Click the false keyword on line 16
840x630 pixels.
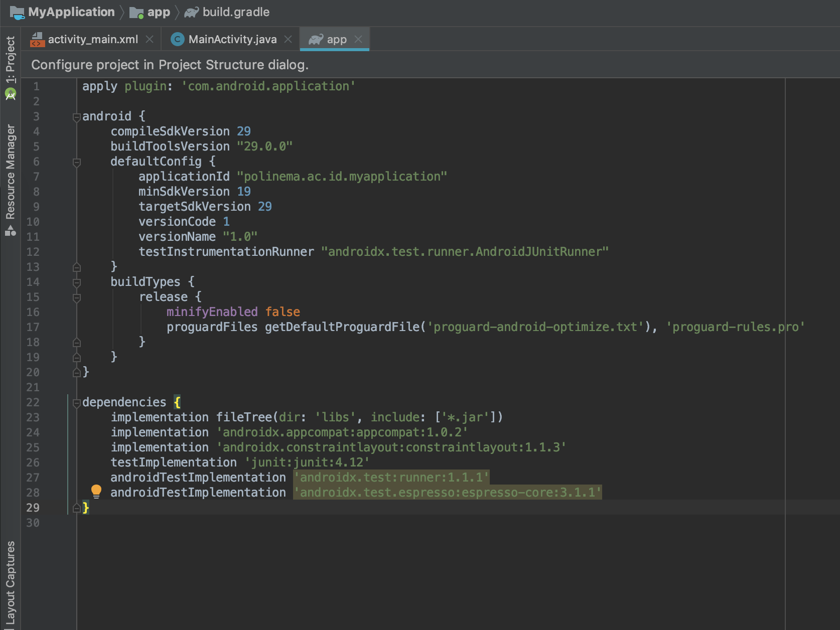click(283, 312)
